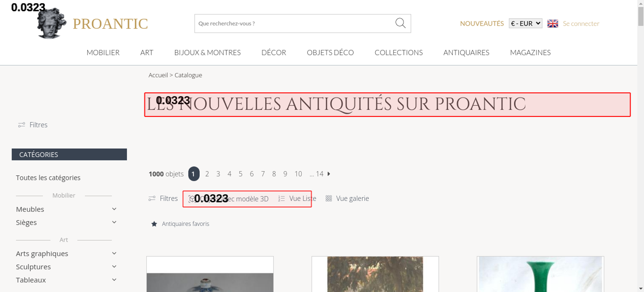Expand the Sculptures category
The height and width of the screenshot is (292, 644).
tap(114, 267)
